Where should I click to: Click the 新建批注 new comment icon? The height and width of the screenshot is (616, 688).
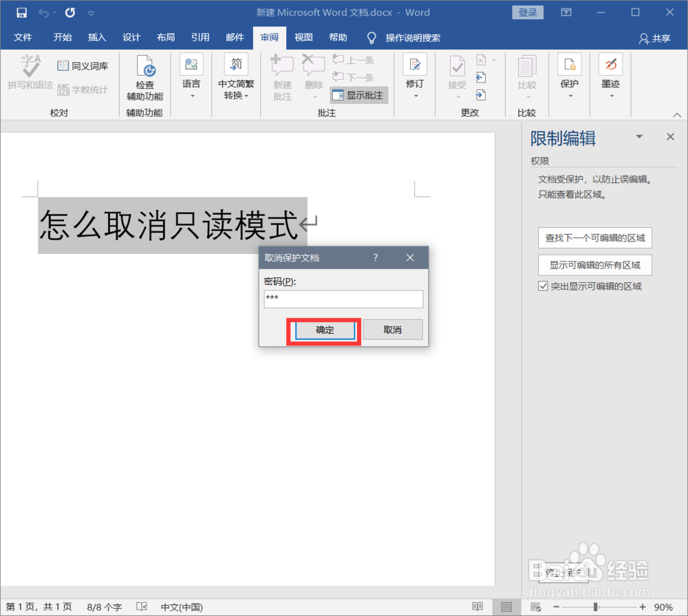tap(282, 77)
